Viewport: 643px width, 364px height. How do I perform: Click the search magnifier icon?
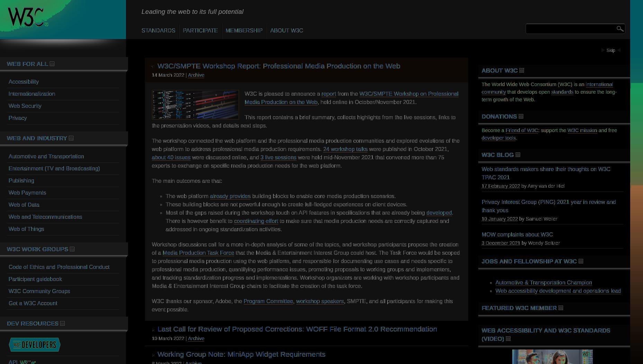click(620, 29)
